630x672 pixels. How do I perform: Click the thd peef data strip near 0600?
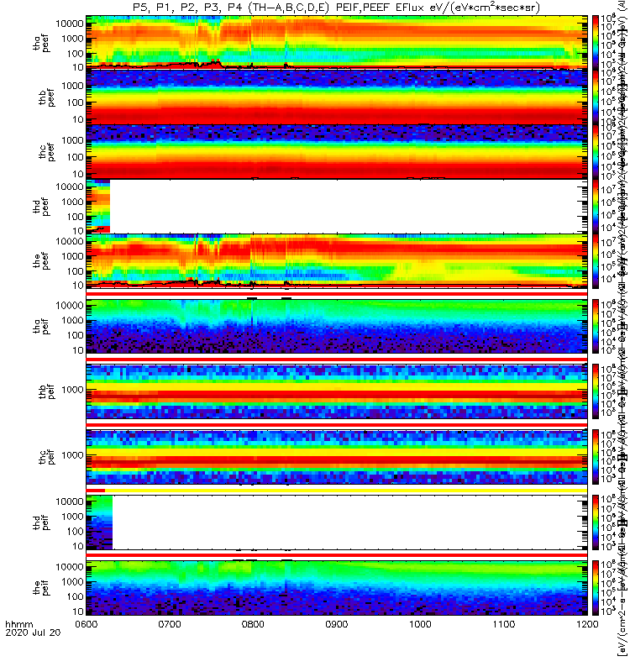[x=98, y=206]
